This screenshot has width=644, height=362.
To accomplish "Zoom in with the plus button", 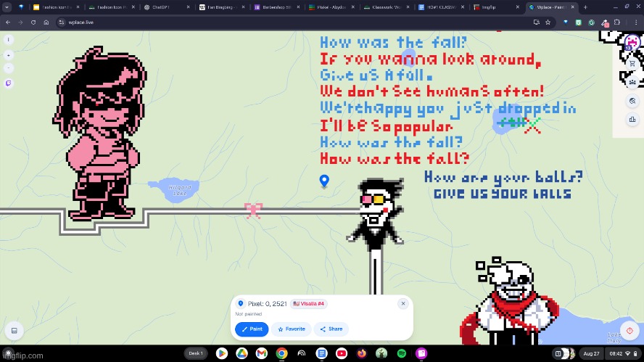I will (x=8, y=55).
